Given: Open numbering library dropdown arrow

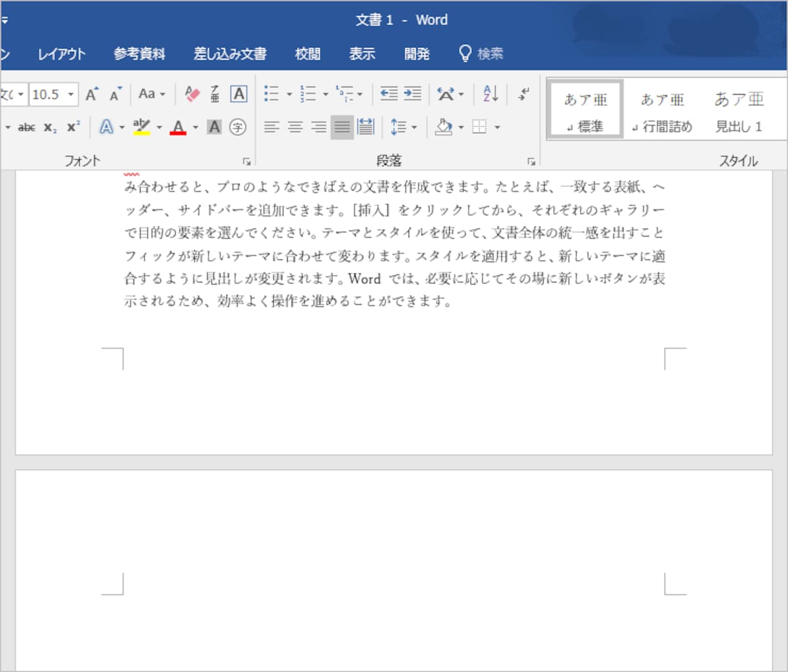Looking at the screenshot, I should tap(325, 95).
